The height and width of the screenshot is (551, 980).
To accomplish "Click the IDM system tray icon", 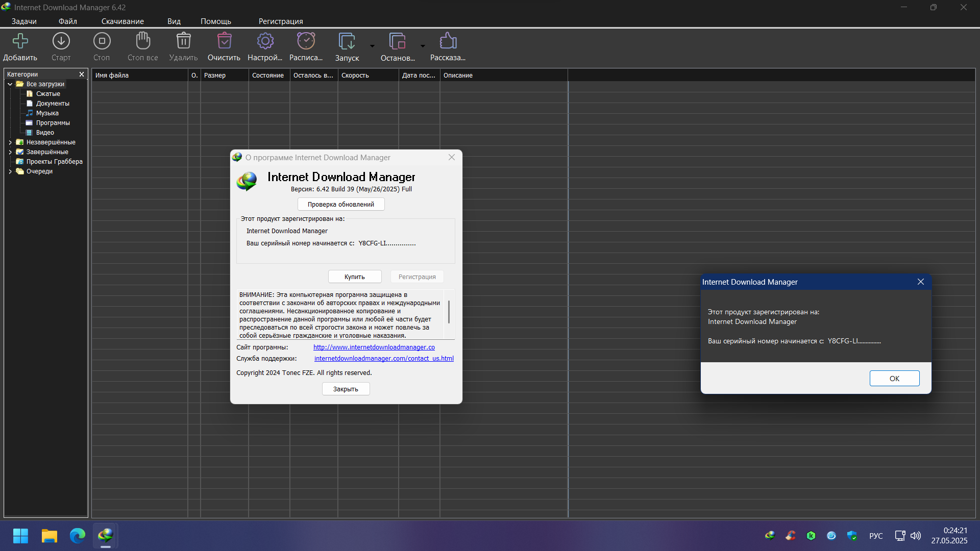I will click(770, 535).
